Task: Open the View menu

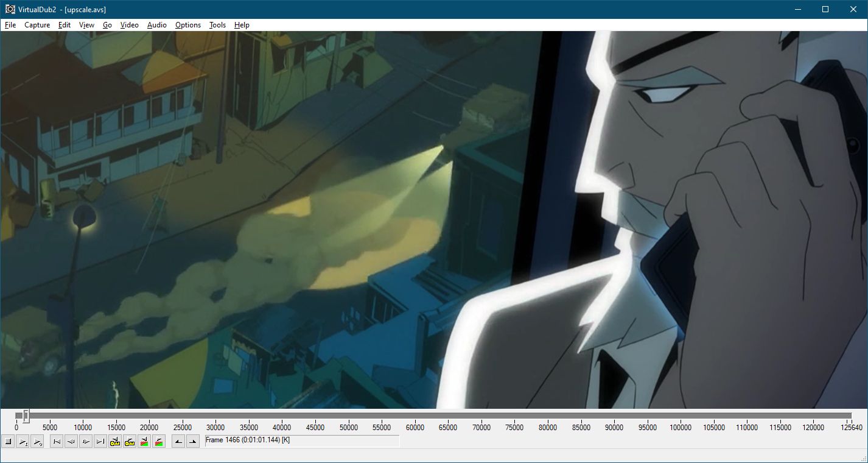Action: click(87, 25)
